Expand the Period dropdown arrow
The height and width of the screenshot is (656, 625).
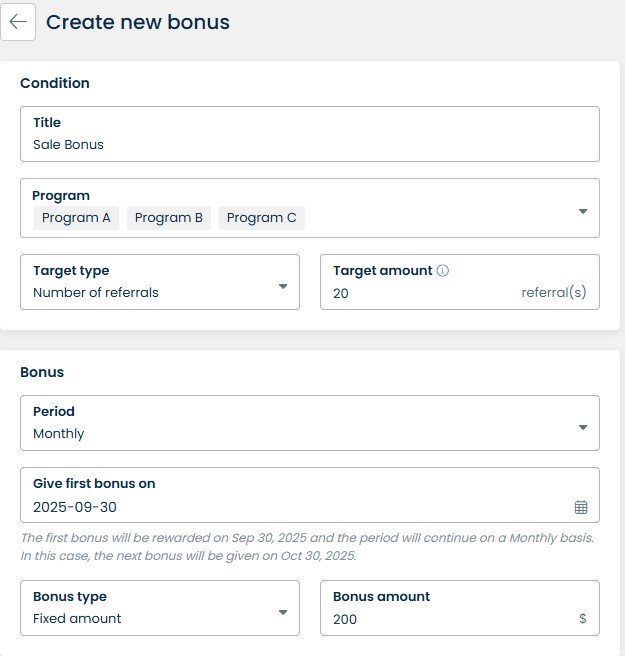pos(583,428)
